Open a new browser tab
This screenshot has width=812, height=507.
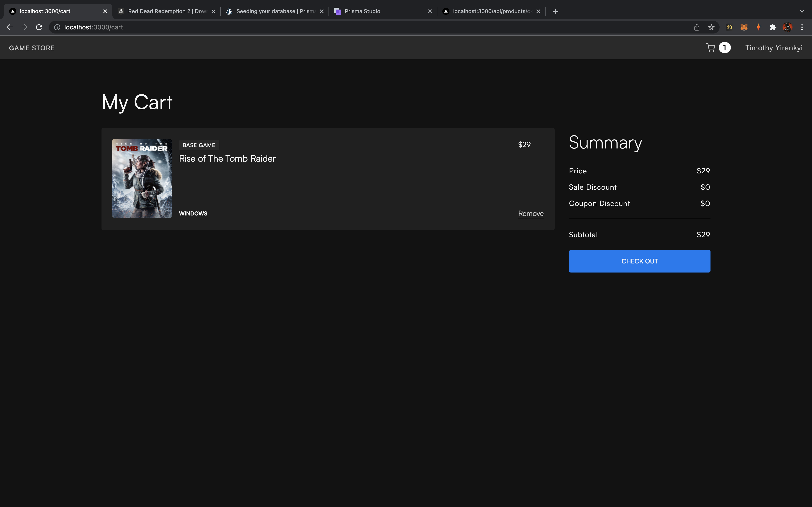[555, 11]
